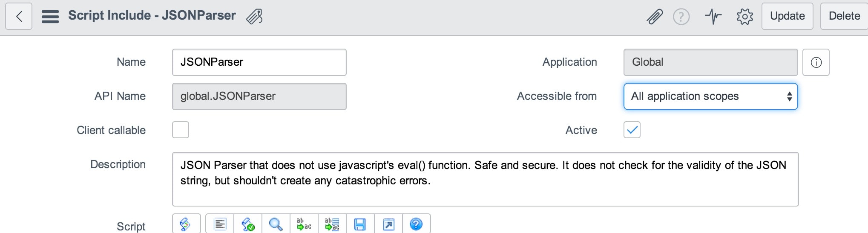The width and height of the screenshot is (868, 233).
Task: Click the Update button
Action: pyautogui.click(x=788, y=16)
